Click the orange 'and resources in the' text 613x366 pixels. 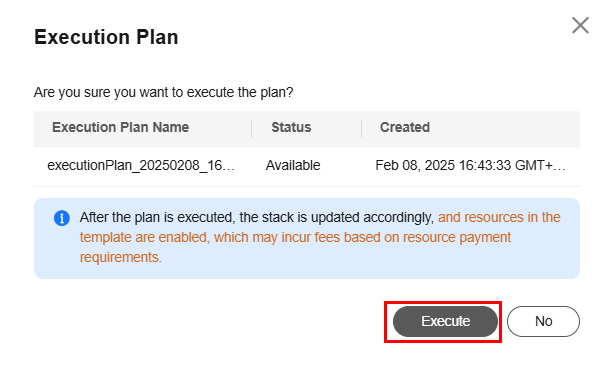pyautogui.click(x=499, y=217)
